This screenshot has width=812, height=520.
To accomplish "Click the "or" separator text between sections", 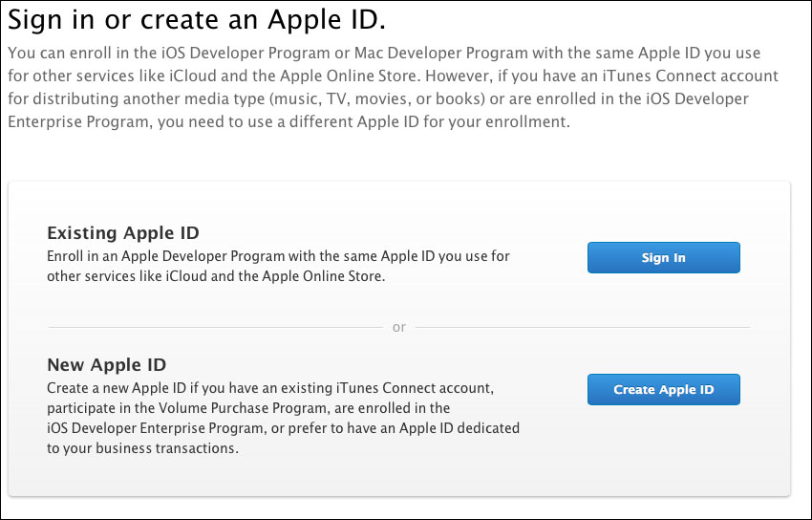I will 399,327.
